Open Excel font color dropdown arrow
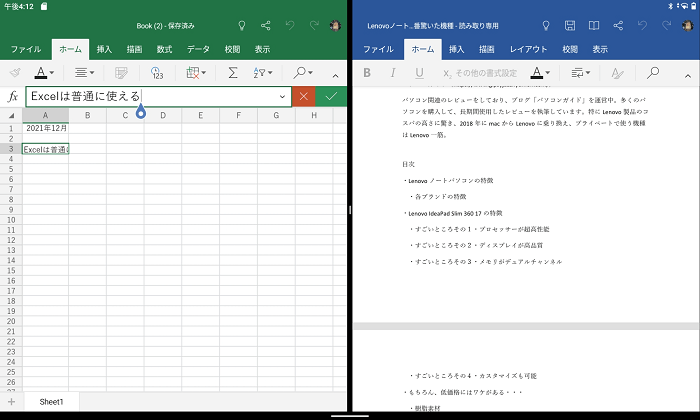The image size is (700, 420). point(52,73)
